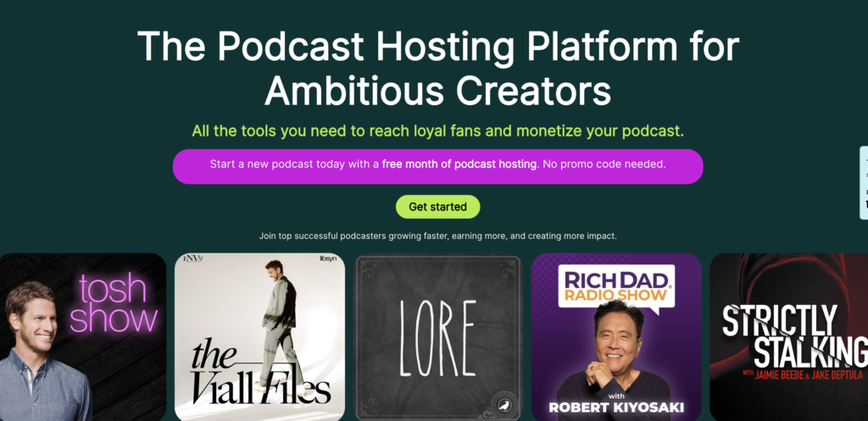
Task: Click the Join top successful podcasters text
Action: [438, 236]
